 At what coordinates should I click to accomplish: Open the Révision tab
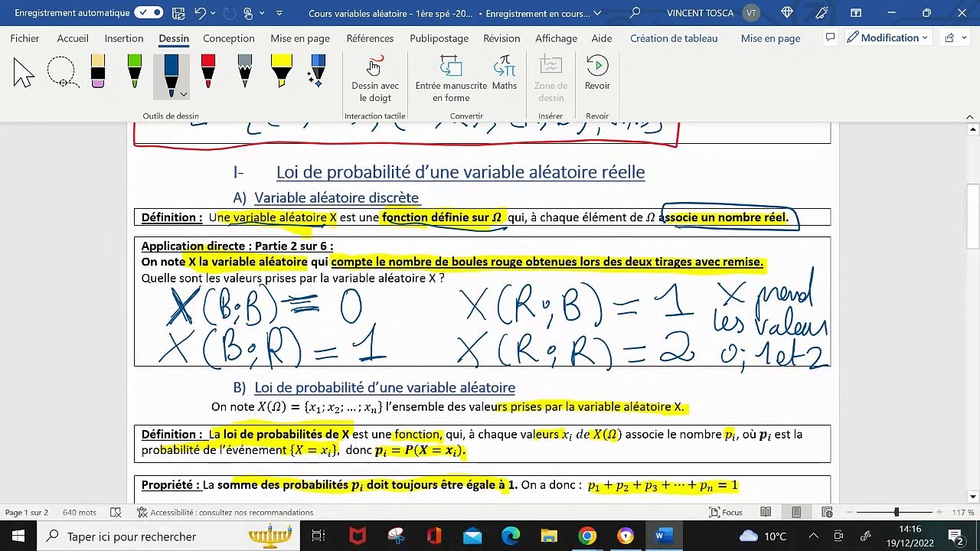tap(501, 38)
